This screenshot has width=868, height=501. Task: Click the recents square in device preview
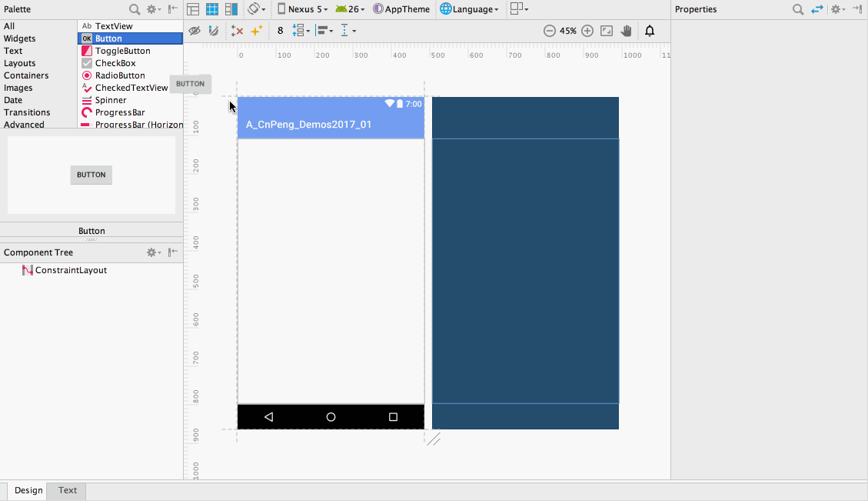click(x=393, y=417)
